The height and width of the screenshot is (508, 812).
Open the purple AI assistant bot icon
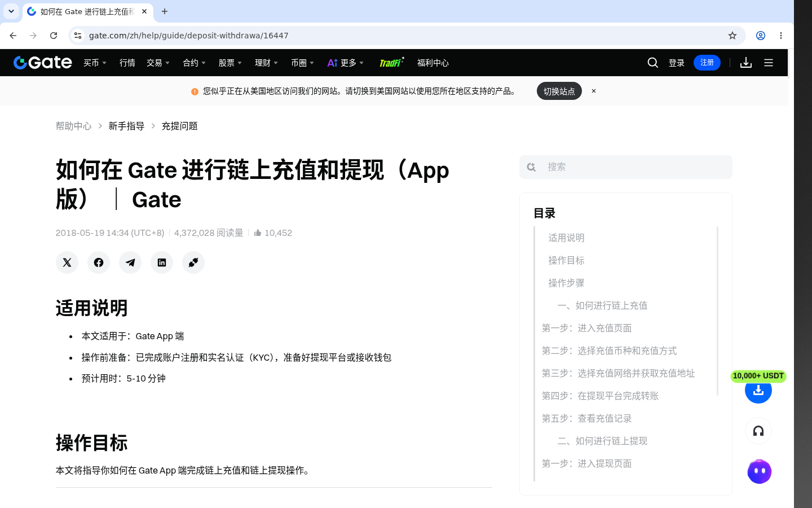coord(759,471)
